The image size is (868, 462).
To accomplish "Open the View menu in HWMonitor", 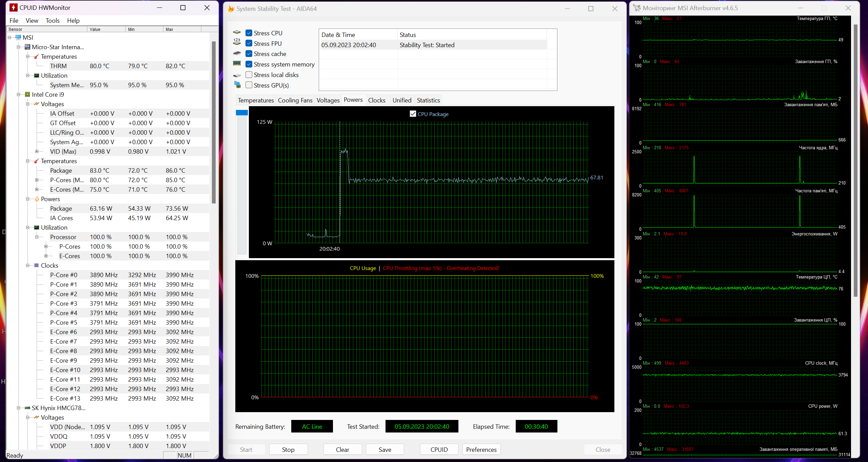I will pyautogui.click(x=32, y=20).
